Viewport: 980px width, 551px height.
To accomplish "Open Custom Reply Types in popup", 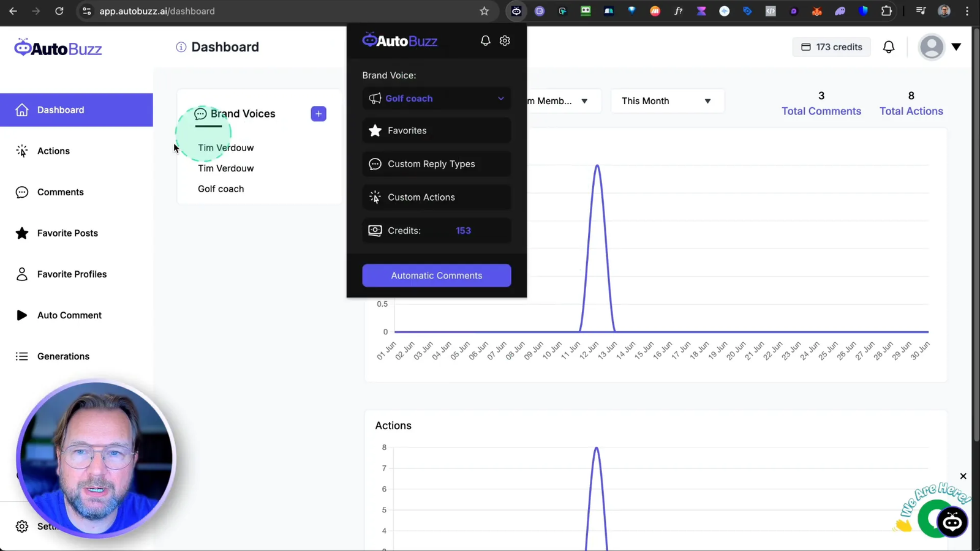I will (437, 164).
